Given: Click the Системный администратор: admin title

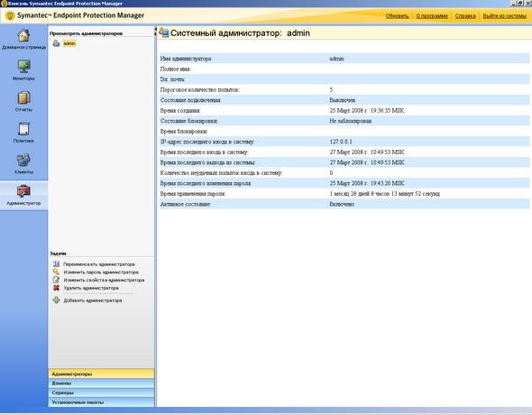Looking at the screenshot, I should pyautogui.click(x=240, y=32).
